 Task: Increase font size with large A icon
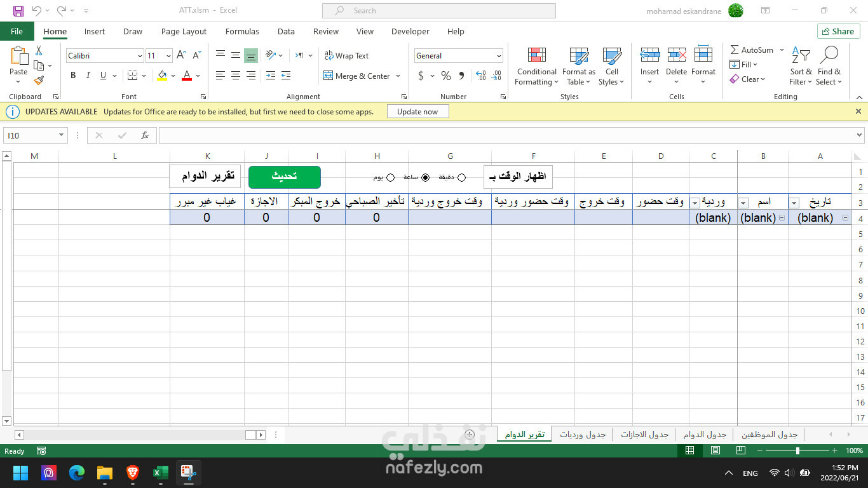tap(181, 56)
